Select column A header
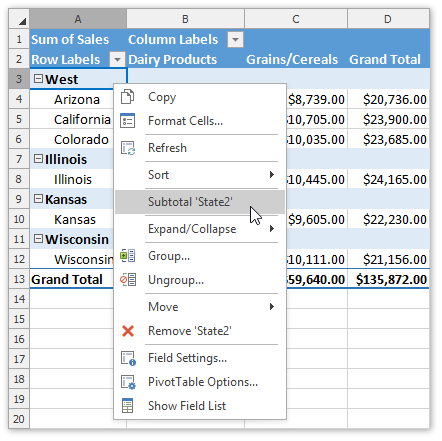Image resolution: width=442 pixels, height=441 pixels. tap(78, 19)
